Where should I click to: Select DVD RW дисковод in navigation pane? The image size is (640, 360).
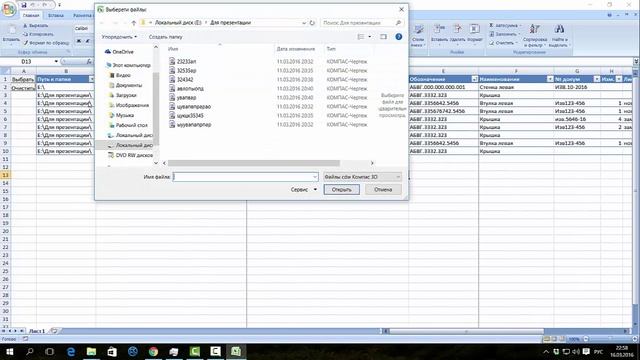coord(131,155)
